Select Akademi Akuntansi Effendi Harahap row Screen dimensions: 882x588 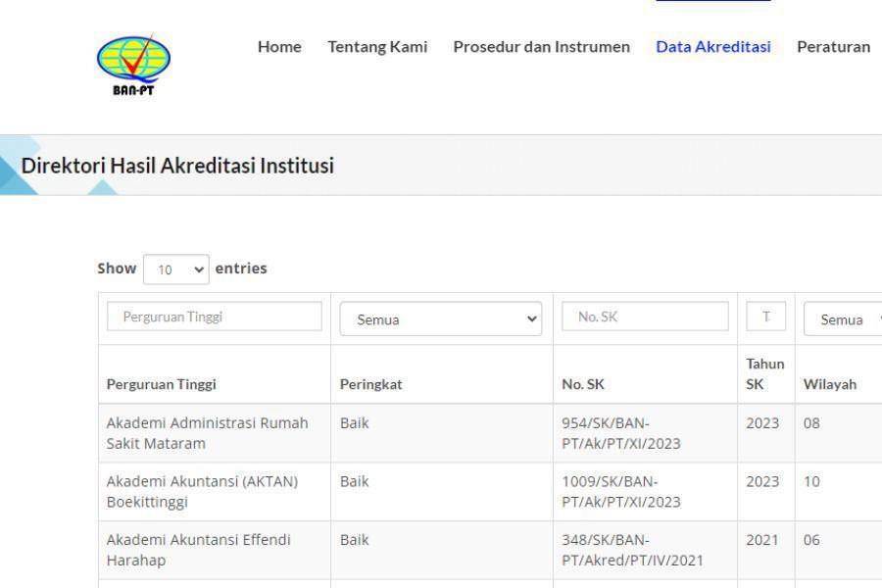pos(490,551)
